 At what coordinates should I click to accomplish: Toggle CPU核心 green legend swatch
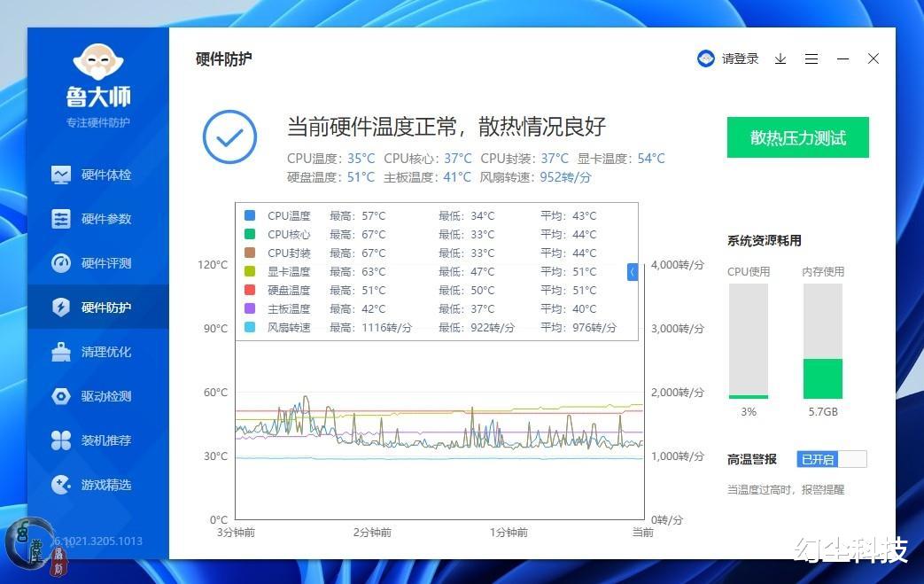tap(250, 234)
